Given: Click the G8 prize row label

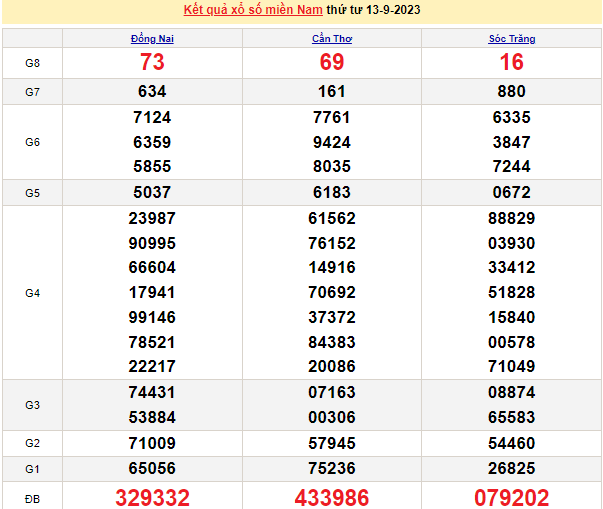Looking at the screenshot, I should [32, 62].
